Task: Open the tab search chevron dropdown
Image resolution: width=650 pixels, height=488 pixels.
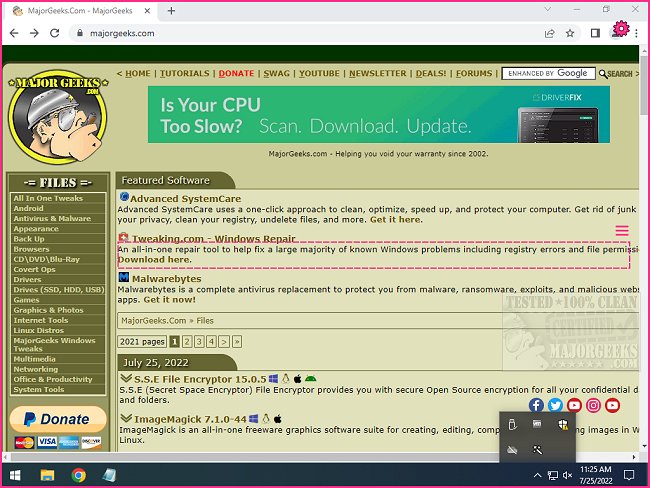Action: click(x=548, y=9)
